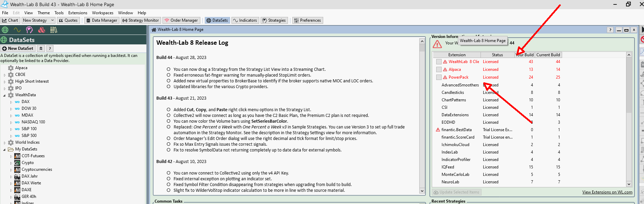Select the wave Indicators panel icon

click(x=17, y=30)
